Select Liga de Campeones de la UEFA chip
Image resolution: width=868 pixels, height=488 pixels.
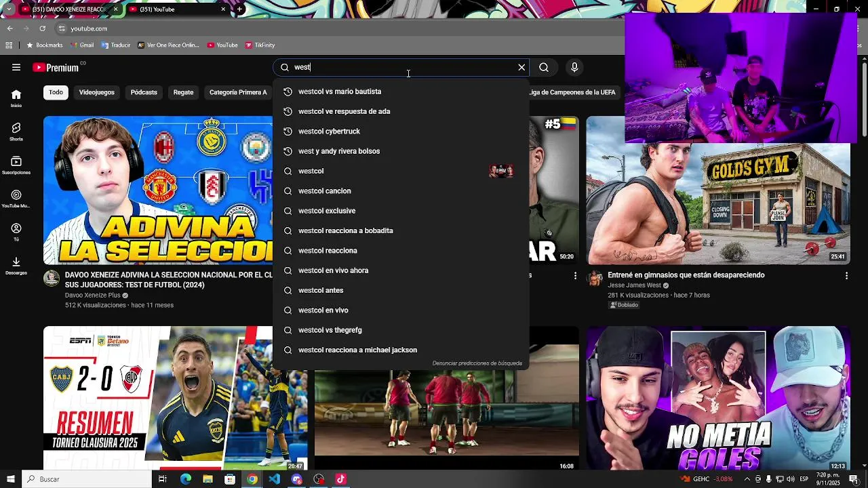click(x=572, y=92)
